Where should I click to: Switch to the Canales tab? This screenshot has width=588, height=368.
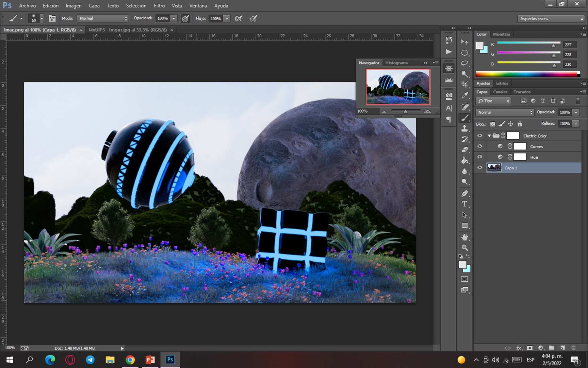pos(500,92)
